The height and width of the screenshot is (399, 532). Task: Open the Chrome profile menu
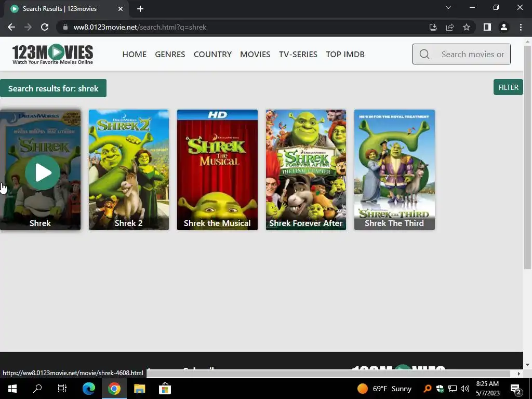(504, 27)
